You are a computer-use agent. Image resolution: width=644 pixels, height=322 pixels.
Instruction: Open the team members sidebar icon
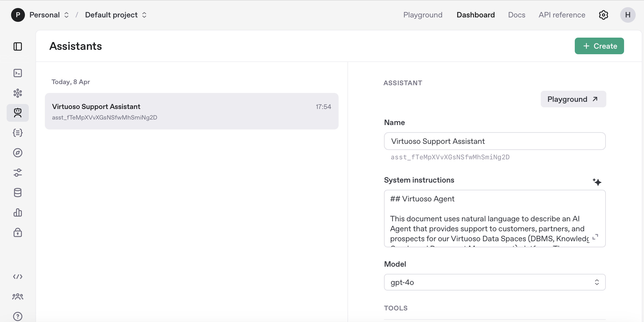click(18, 297)
